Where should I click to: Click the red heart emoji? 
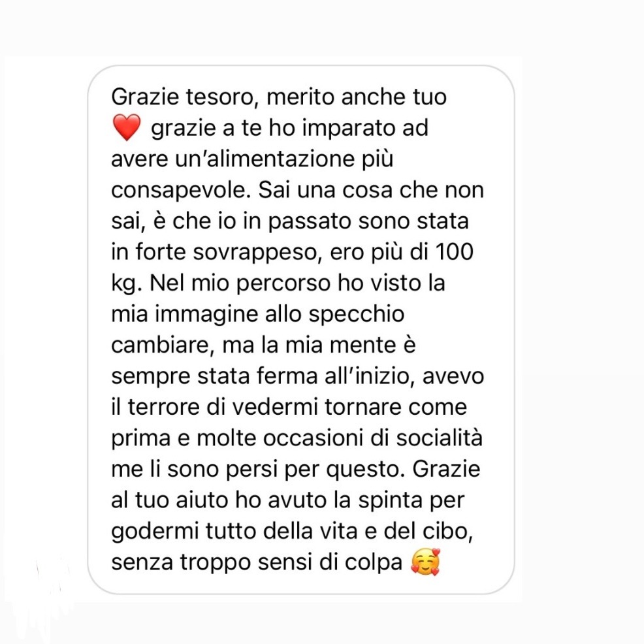coord(127,127)
